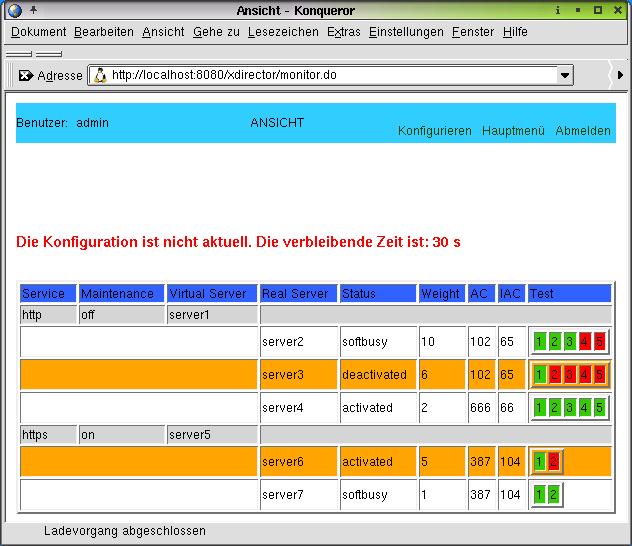This screenshot has width=632, height=546.
Task: Click red test indicator 5 for server2
Action: pyautogui.click(x=600, y=342)
